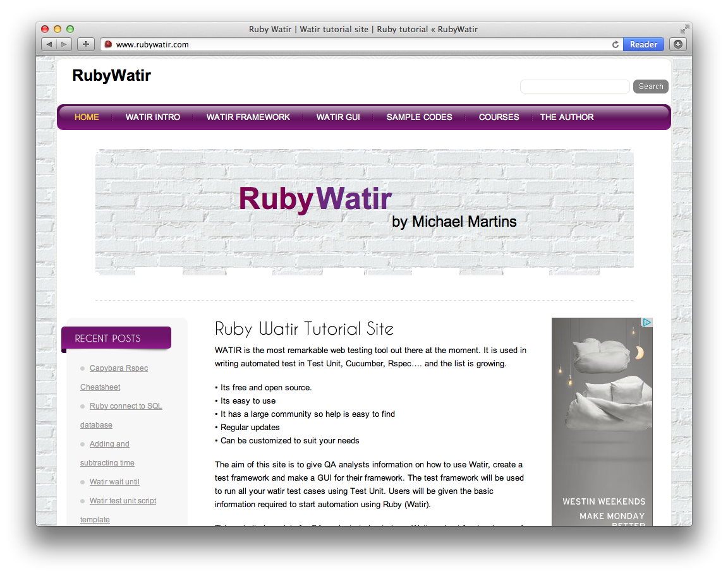
Task: Click the gray Search button
Action: [651, 87]
